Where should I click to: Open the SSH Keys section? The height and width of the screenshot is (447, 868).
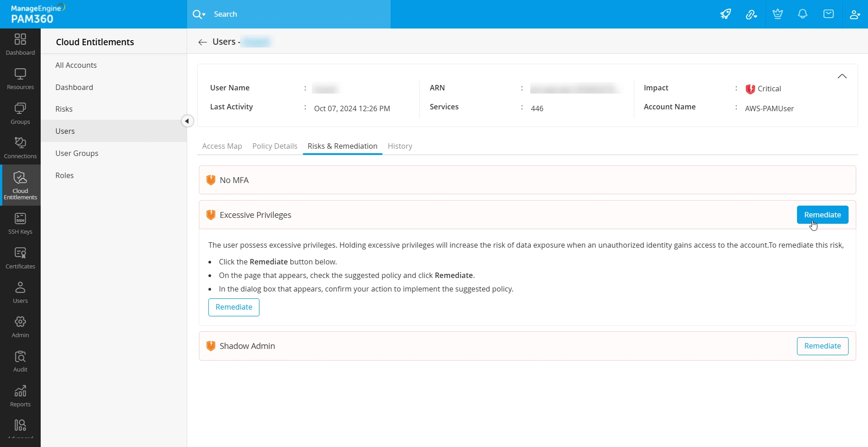(x=20, y=223)
